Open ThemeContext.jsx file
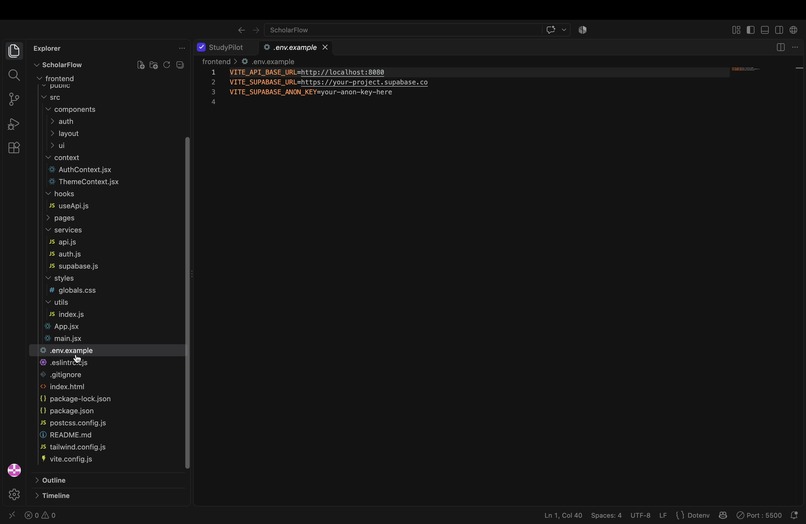Image resolution: width=806 pixels, height=524 pixels. tap(88, 182)
